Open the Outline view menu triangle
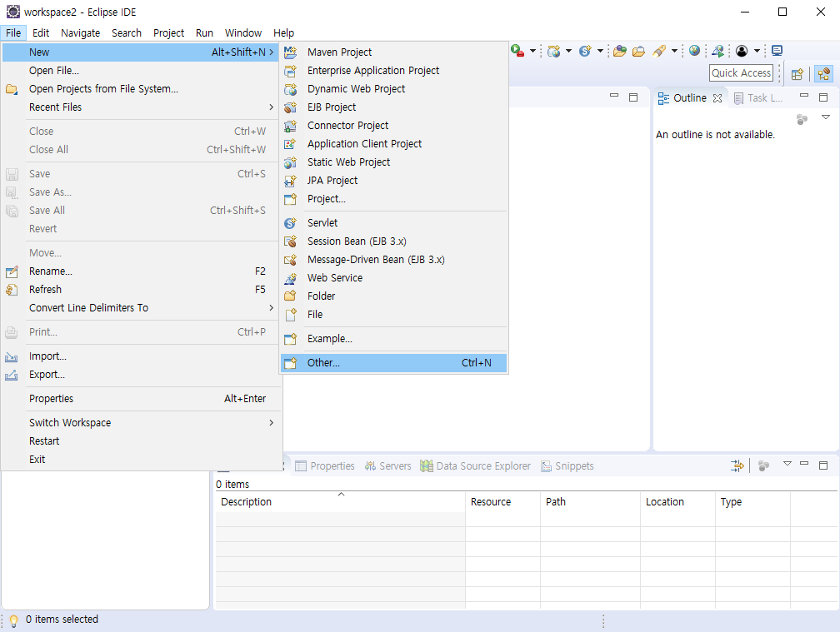Image resolution: width=840 pixels, height=632 pixels. [826, 117]
